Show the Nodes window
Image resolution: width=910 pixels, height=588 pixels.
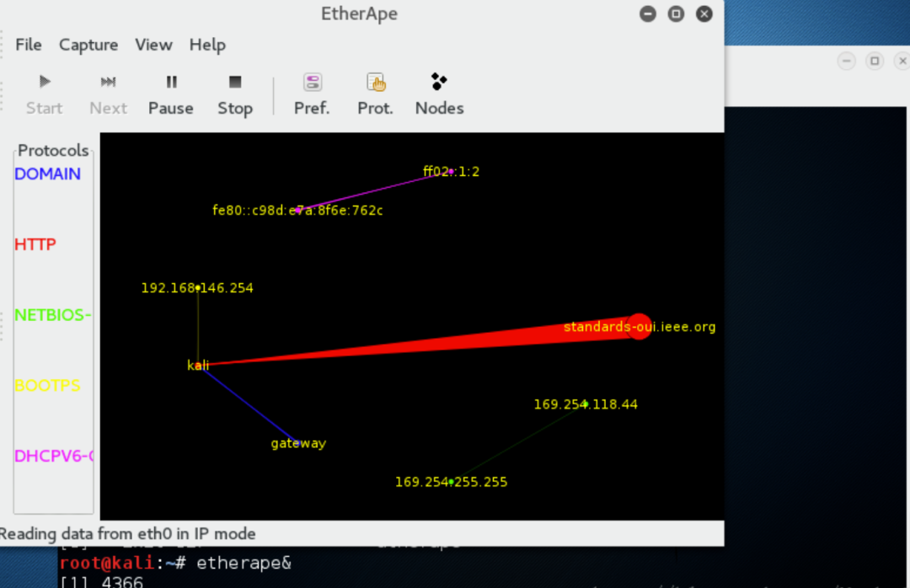point(439,82)
